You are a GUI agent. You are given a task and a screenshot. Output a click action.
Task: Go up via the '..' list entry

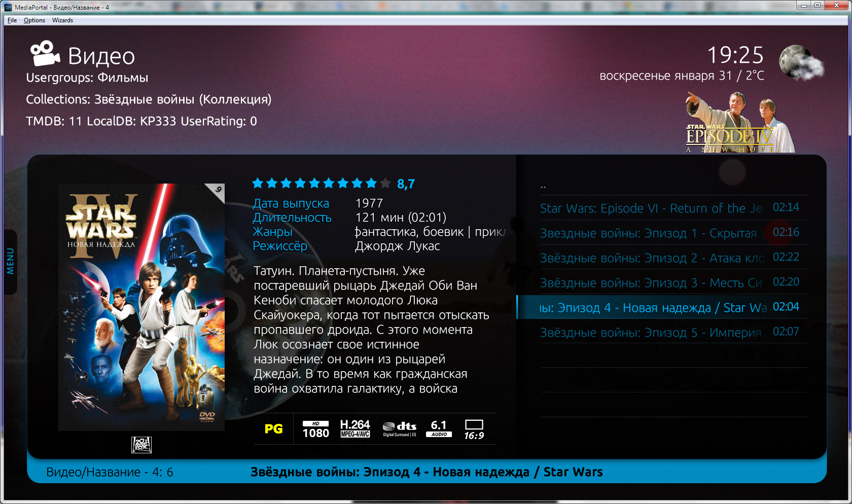point(674,184)
